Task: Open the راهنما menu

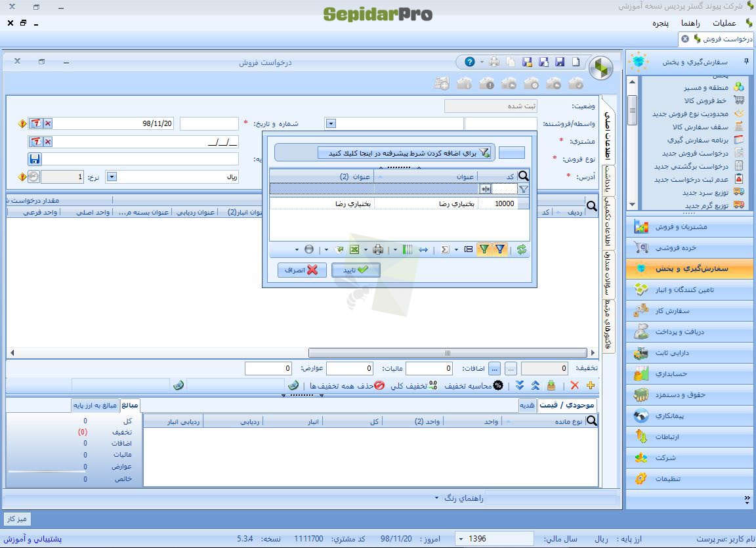Action: click(x=690, y=23)
